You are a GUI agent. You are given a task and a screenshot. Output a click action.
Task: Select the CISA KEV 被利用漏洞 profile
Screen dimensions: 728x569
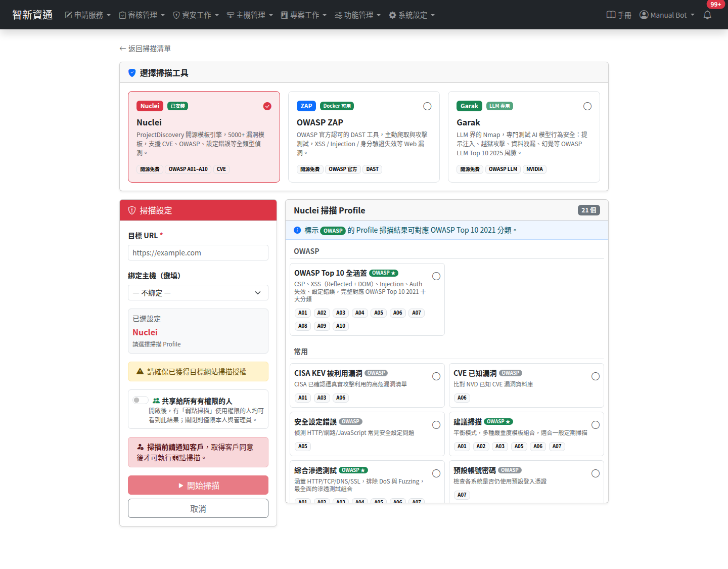point(436,376)
